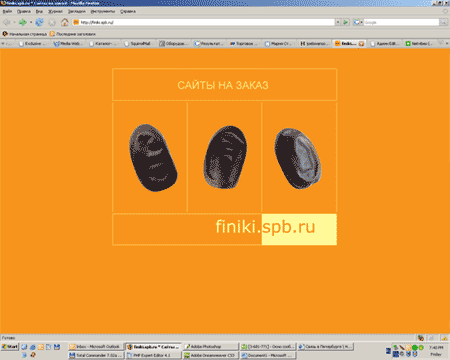
Task: Expand the address bar URL history dropdown
Action: coord(338,22)
